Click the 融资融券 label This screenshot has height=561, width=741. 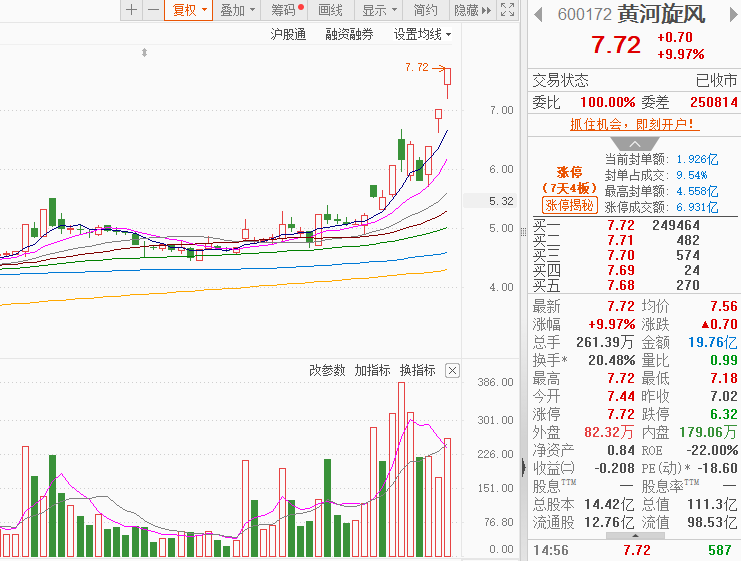(349, 35)
